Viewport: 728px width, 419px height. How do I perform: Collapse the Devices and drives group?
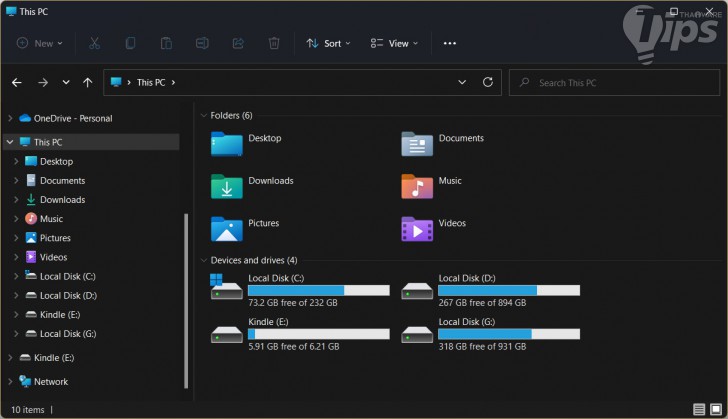(x=203, y=260)
